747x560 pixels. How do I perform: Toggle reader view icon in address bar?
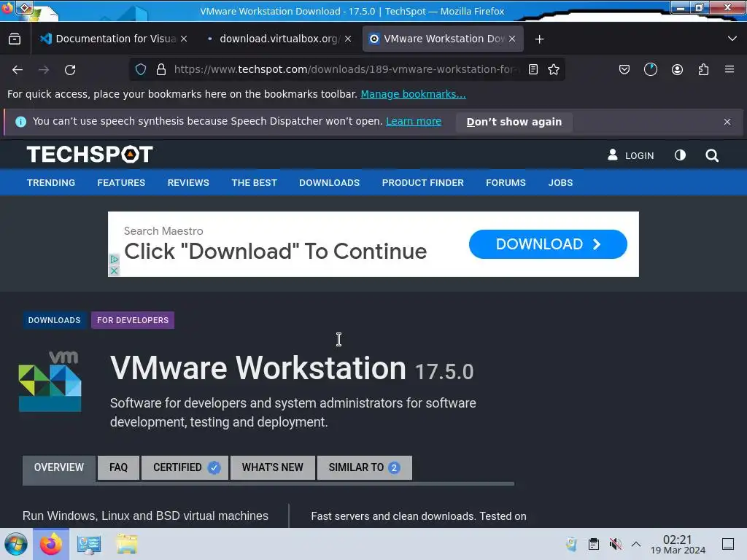coord(533,69)
